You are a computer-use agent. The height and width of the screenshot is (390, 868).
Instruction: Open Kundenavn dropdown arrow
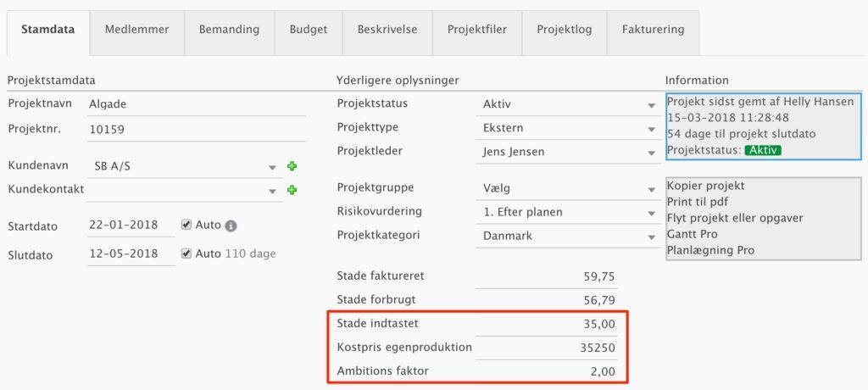273,167
